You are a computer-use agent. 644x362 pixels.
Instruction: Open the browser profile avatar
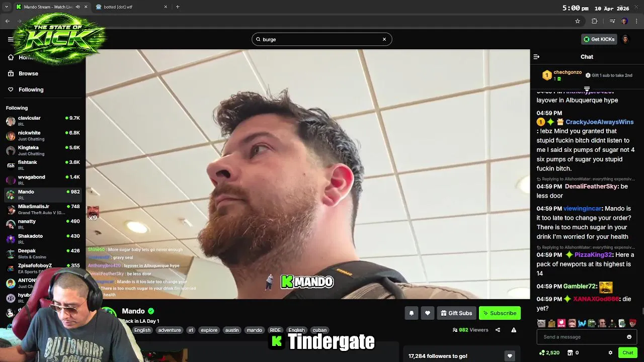click(x=624, y=21)
